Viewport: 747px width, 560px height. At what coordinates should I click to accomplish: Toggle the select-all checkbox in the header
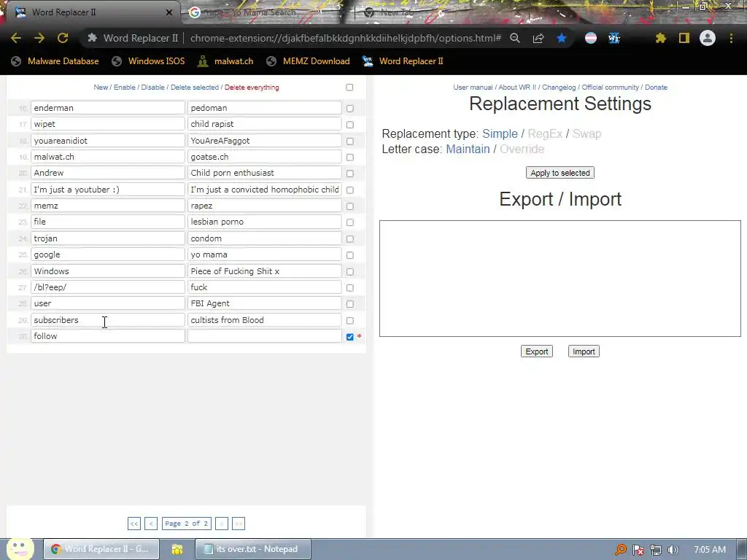tap(349, 87)
